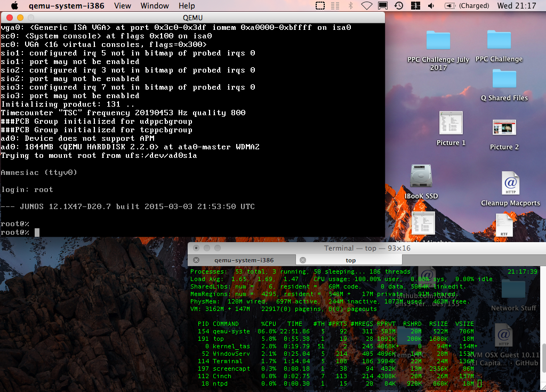The height and width of the screenshot is (392, 546).
Task: Click the %CPU column header in top
Action: [x=269, y=324]
